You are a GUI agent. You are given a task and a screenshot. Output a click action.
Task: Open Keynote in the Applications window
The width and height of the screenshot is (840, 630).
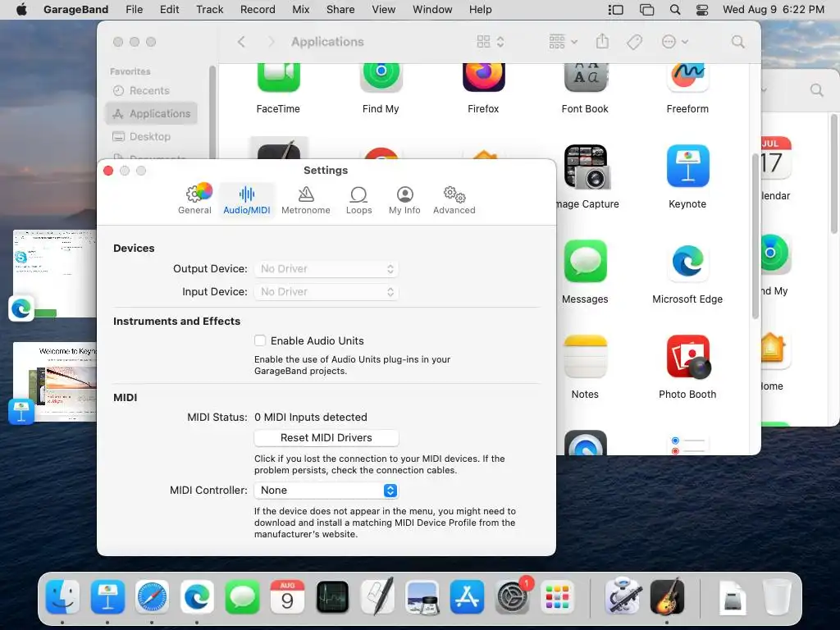point(687,177)
